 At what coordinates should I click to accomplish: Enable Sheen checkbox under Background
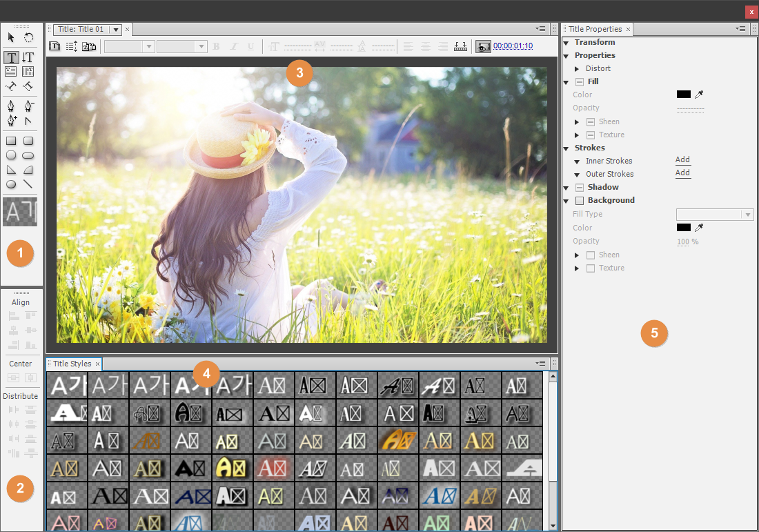591,255
